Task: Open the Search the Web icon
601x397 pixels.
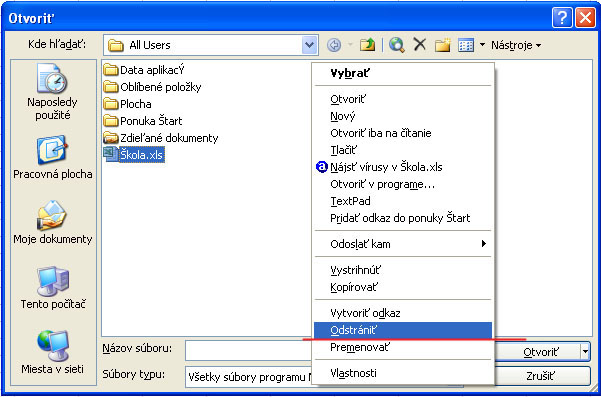Action: pos(397,45)
